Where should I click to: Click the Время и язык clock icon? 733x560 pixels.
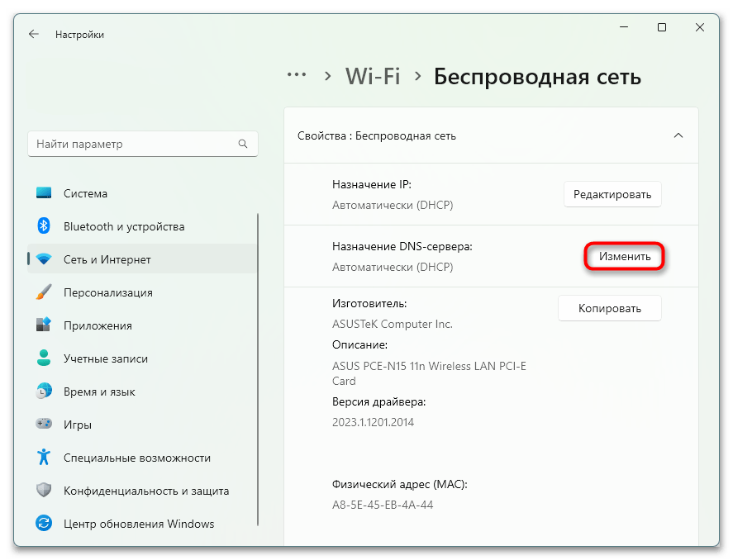point(44,392)
